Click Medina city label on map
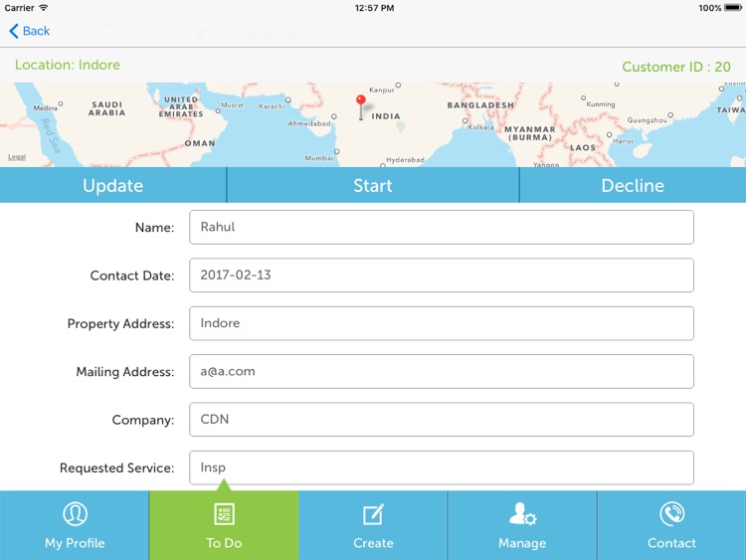The height and width of the screenshot is (560, 746). pos(45,108)
